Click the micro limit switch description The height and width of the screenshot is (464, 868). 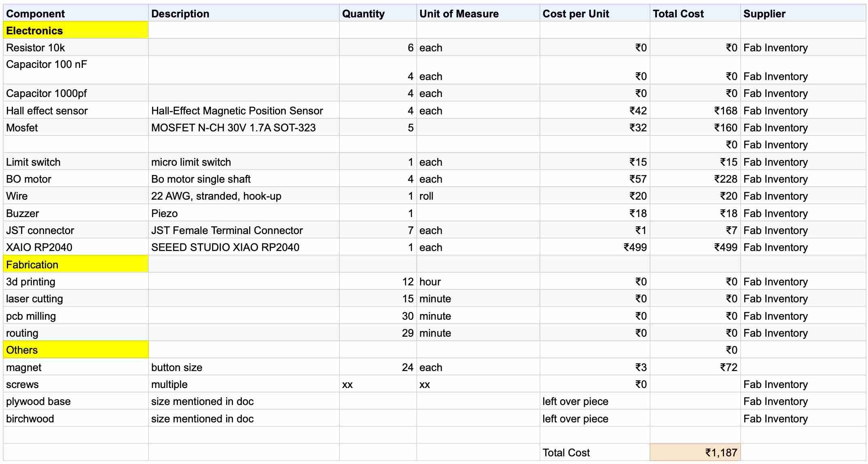(243, 162)
